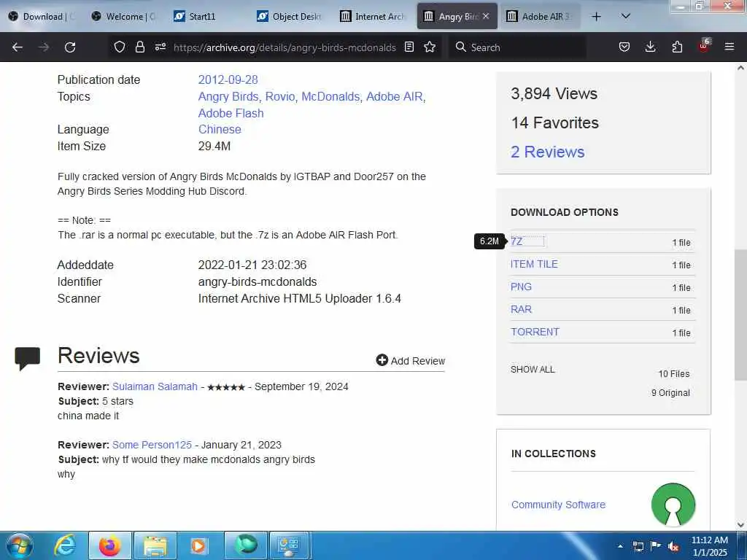The image size is (747, 560).
Task: Open the Chinese language link
Action: 220,130
